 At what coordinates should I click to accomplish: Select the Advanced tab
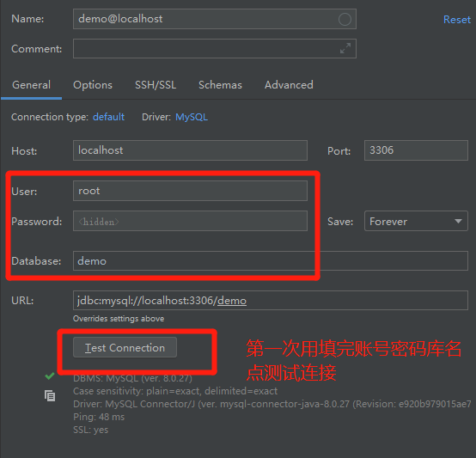coord(289,85)
